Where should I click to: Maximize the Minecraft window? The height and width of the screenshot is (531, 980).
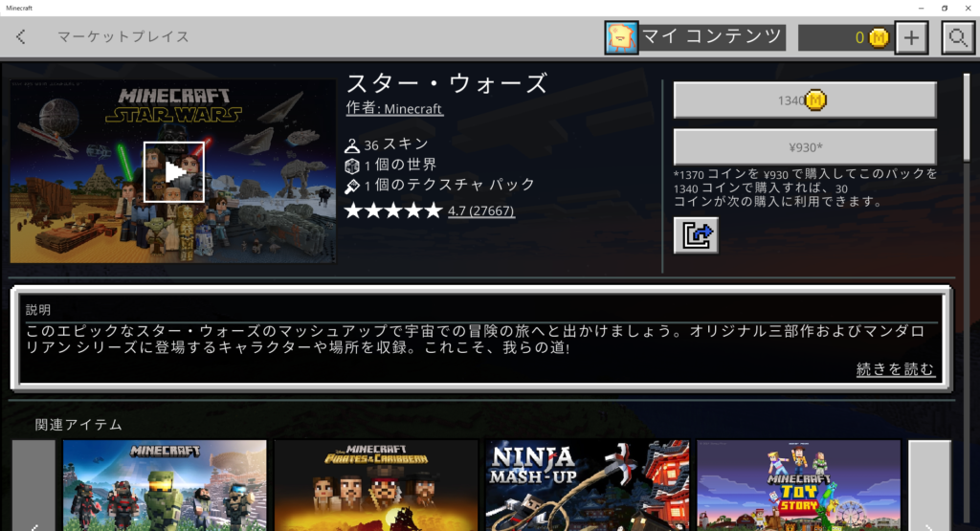(x=945, y=8)
